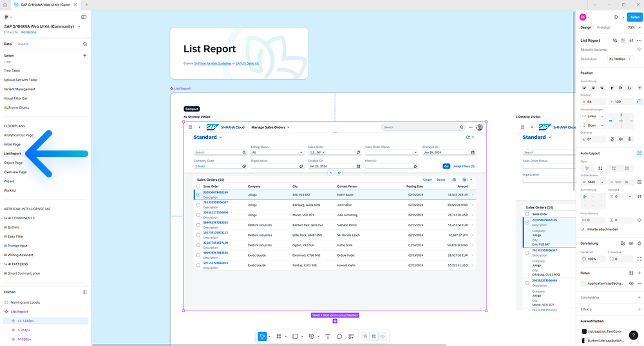Add an effect with Effekte plus icon
Image resolution: width=644 pixels, height=346 pixels.
(639, 309)
